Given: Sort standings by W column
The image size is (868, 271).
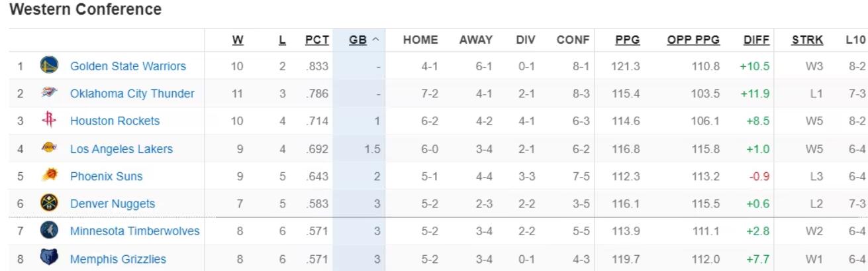Looking at the screenshot, I should [x=238, y=40].
